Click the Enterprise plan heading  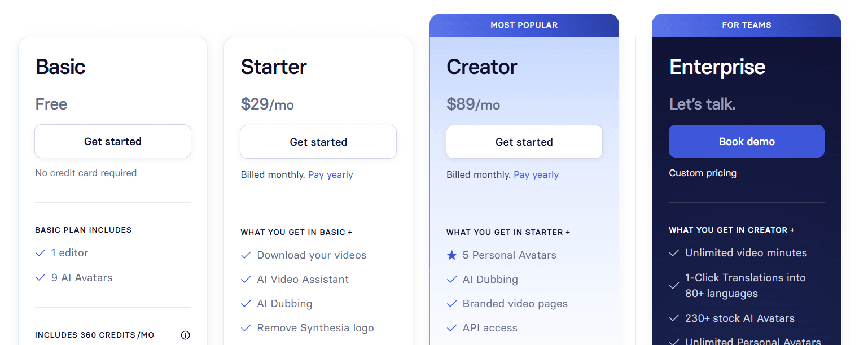point(717,67)
